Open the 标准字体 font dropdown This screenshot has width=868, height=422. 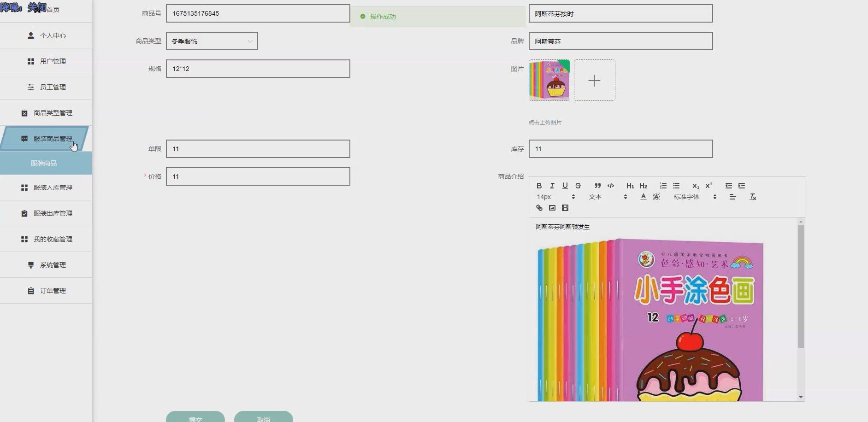[x=695, y=197]
